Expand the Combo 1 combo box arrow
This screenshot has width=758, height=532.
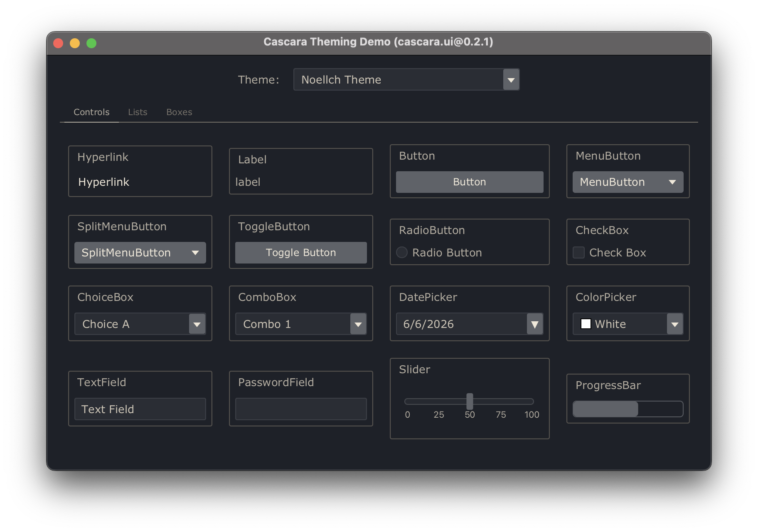coord(358,324)
